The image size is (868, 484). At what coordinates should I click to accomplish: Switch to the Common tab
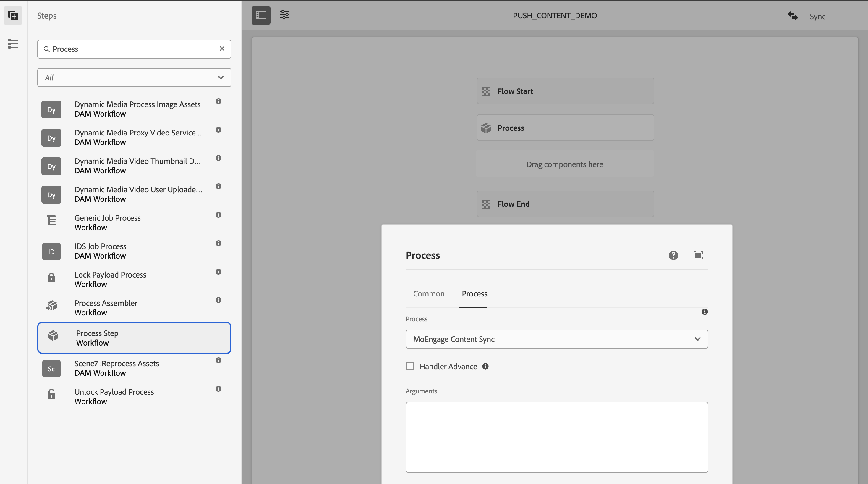[429, 294]
